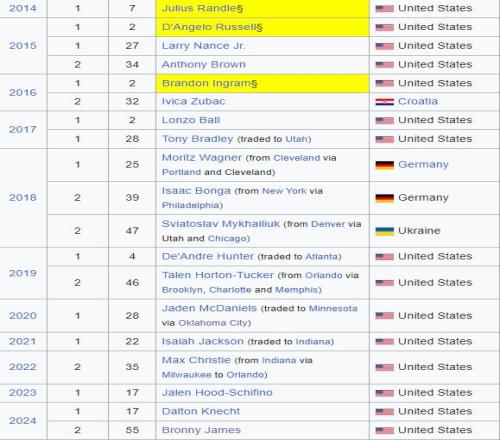Open the Brandon Ingram player link
The height and width of the screenshot is (440, 500).
pyautogui.click(x=207, y=83)
